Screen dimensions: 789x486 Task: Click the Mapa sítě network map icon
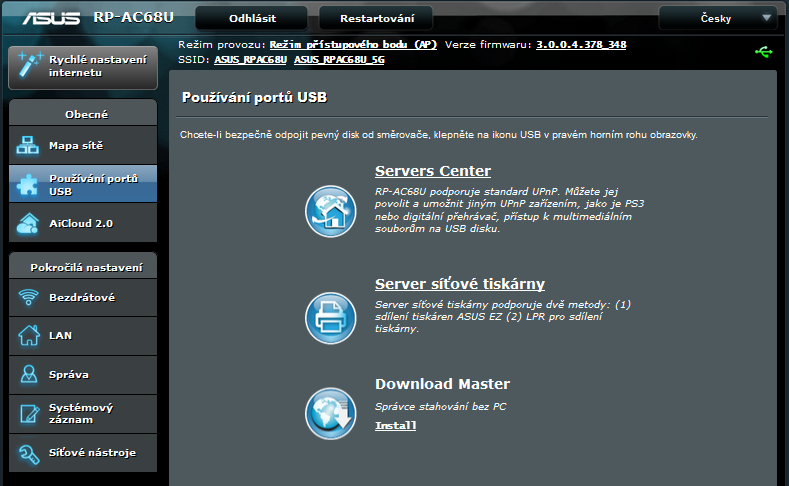point(28,145)
